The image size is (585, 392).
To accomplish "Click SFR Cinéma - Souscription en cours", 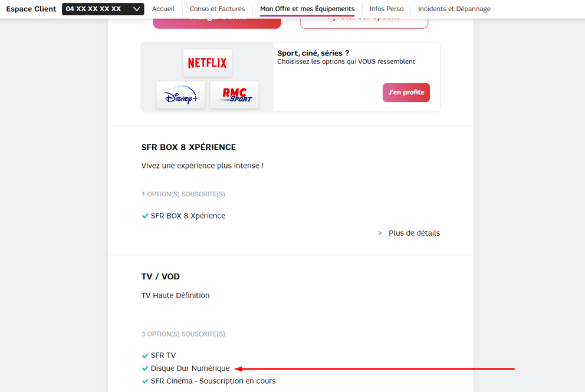I will click(213, 381).
